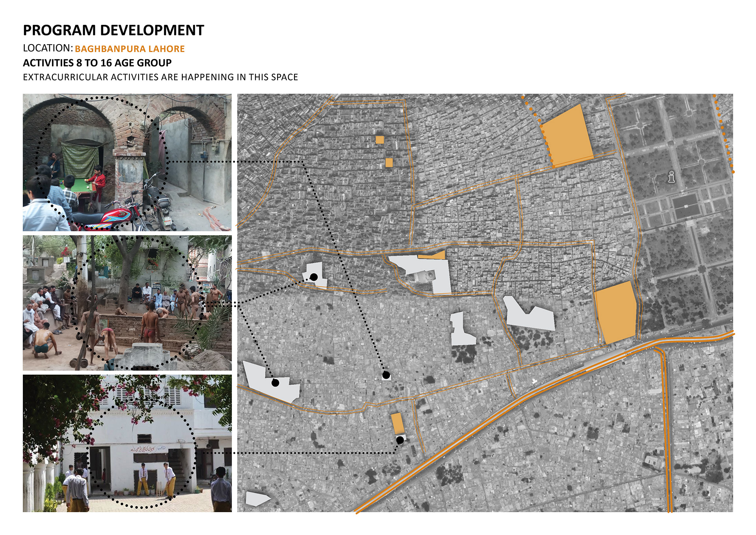The image size is (756, 535).
Task: Click black dot inside large lower-left white plot
Action: click(276, 383)
